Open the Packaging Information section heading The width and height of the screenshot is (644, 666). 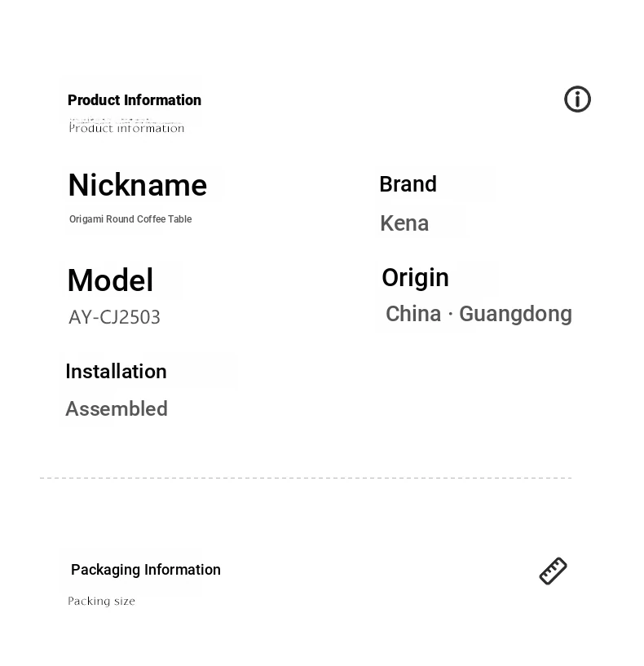pos(146,570)
